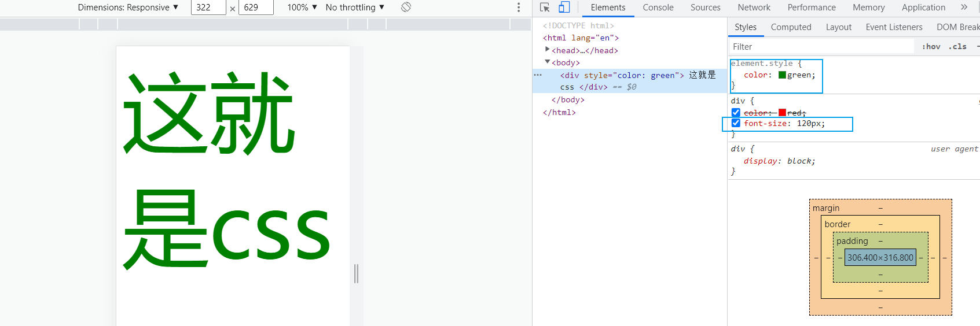This screenshot has width=980, height=326.
Task: Click the user agent stylesheet label
Action: coord(954,149)
